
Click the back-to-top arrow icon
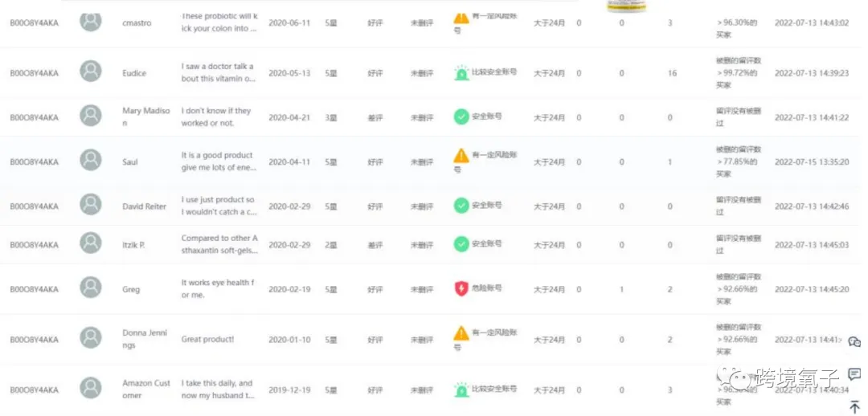(x=854, y=406)
